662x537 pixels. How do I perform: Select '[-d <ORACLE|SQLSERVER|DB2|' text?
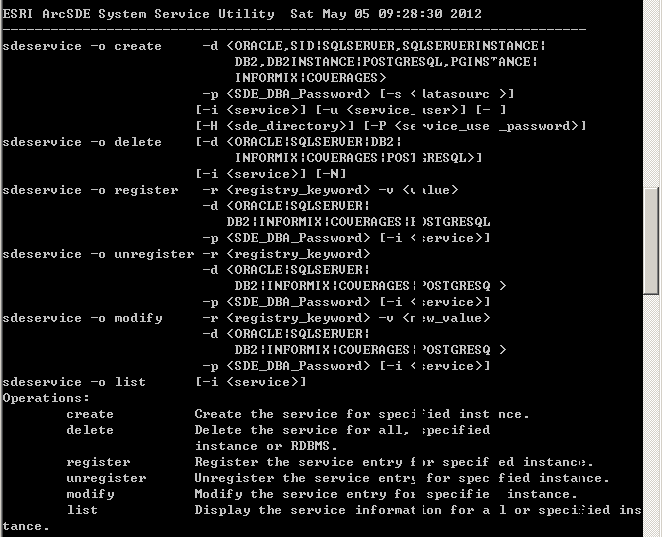(x=298, y=142)
